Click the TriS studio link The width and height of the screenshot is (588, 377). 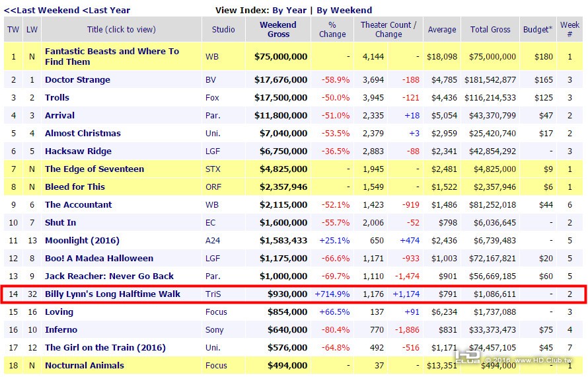(213, 294)
